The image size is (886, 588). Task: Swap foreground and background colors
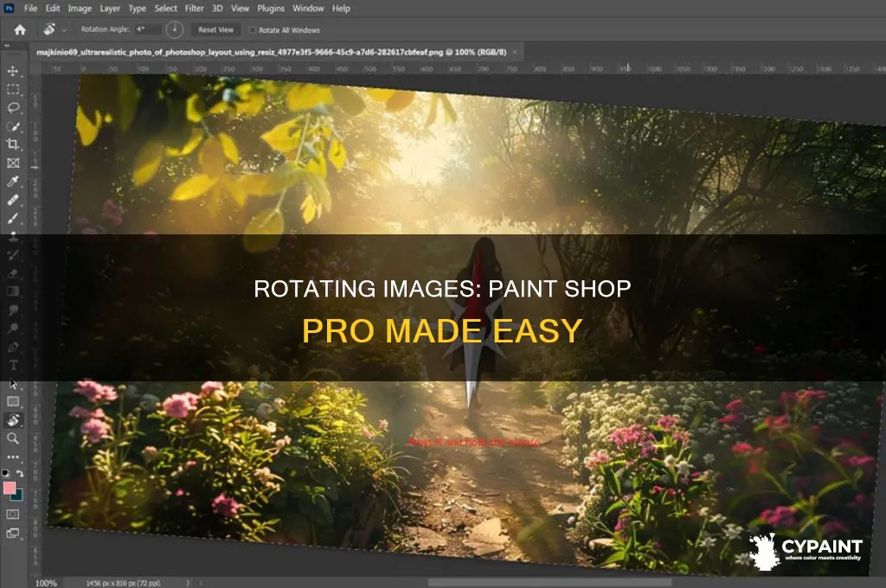[20, 473]
